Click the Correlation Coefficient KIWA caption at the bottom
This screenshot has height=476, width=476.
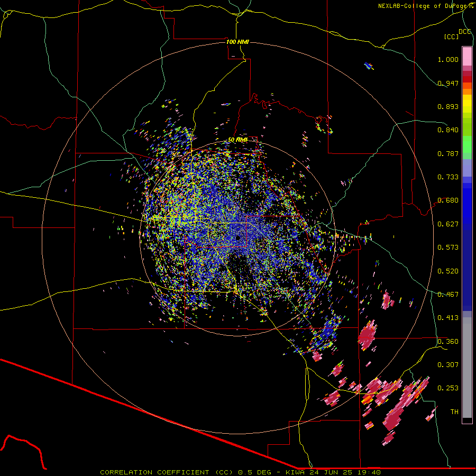(x=240, y=472)
